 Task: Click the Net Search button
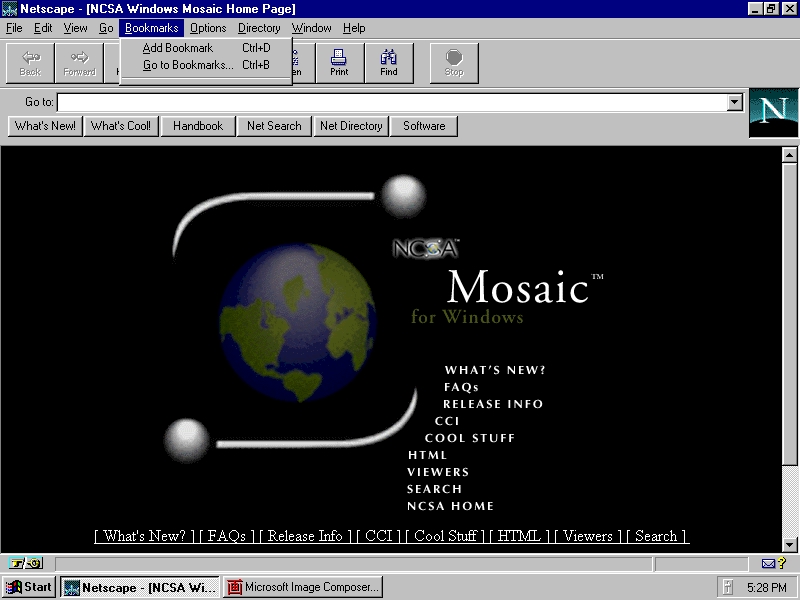click(274, 126)
